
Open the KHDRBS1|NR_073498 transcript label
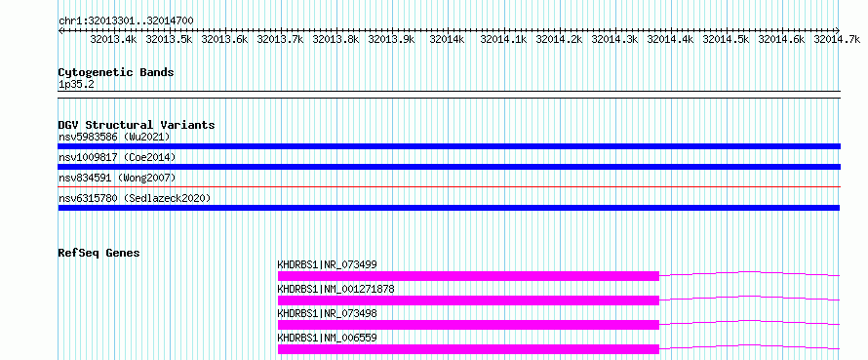[327, 313]
